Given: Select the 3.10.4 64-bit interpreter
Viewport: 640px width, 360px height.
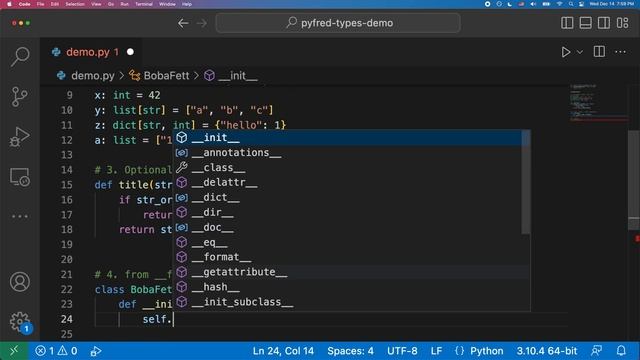Looking at the screenshot, I should [x=547, y=351].
